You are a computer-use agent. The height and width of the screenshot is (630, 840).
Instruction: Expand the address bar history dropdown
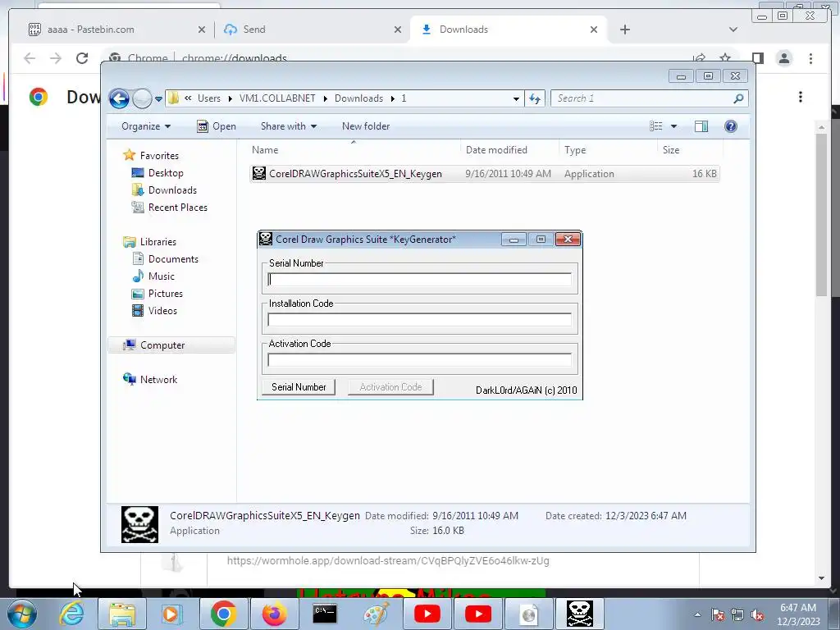516,98
